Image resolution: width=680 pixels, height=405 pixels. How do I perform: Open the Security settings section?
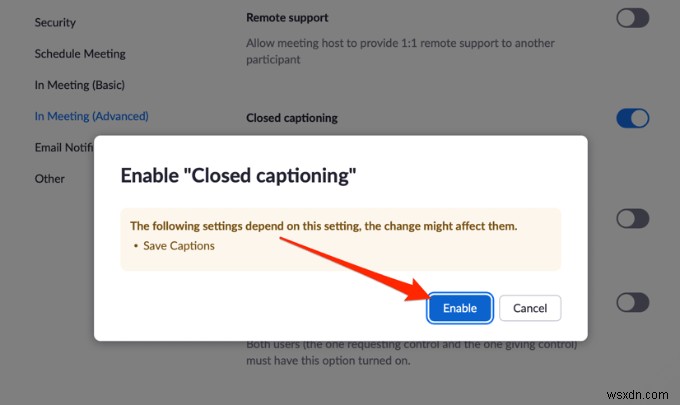tap(55, 22)
